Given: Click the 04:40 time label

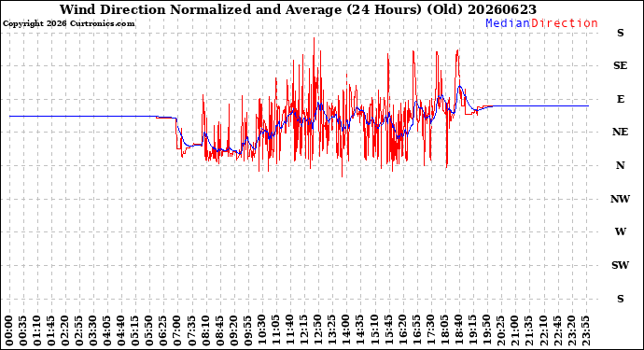Looking at the screenshot, I should point(121,331).
